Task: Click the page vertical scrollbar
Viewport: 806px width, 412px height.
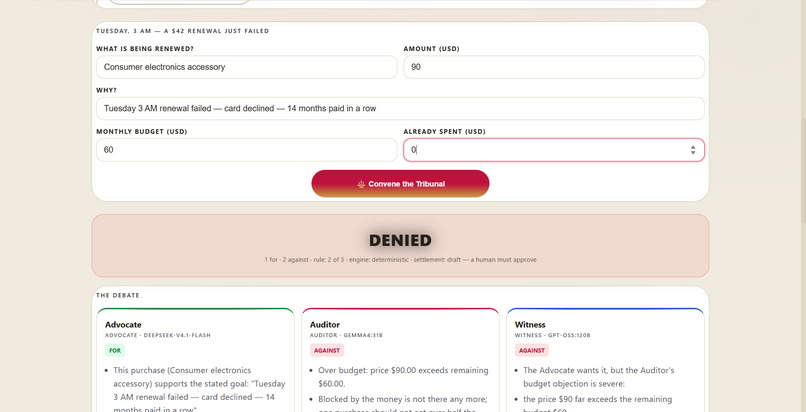Action: coord(803,170)
